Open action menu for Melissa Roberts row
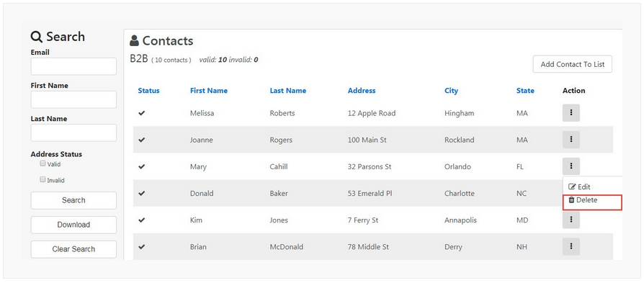The width and height of the screenshot is (644, 283). pyautogui.click(x=571, y=113)
